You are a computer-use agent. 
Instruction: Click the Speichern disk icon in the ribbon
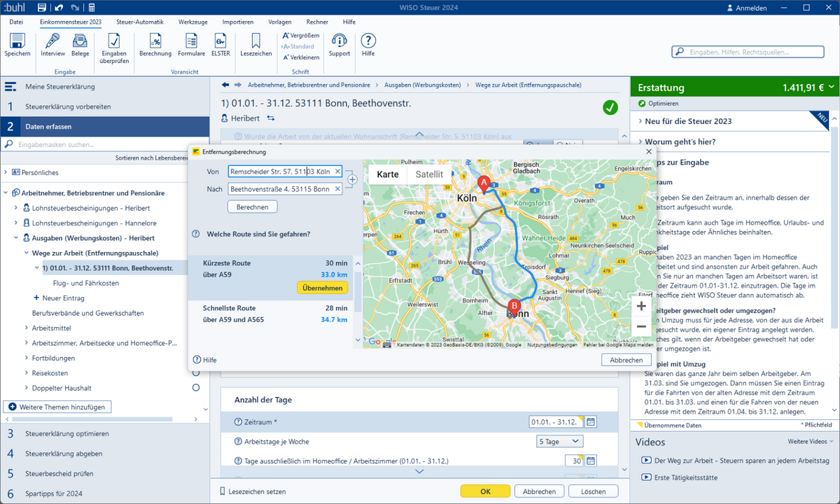(x=17, y=41)
